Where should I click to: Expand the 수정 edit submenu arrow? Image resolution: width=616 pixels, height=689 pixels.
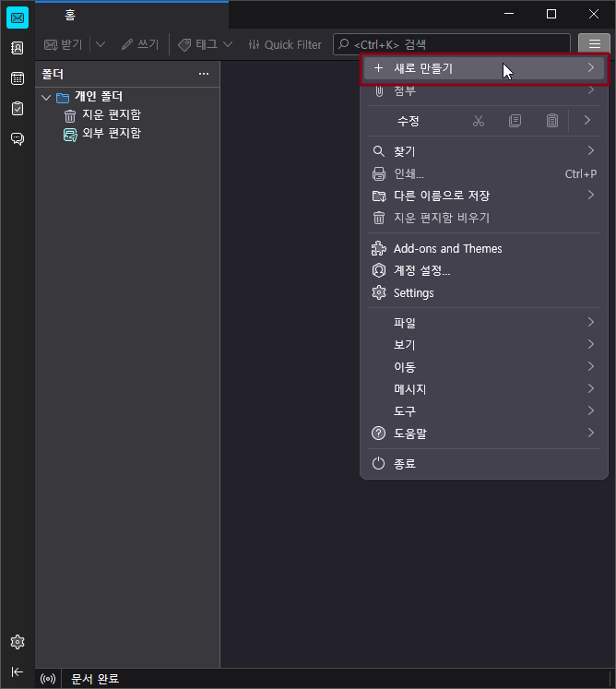pos(587,121)
